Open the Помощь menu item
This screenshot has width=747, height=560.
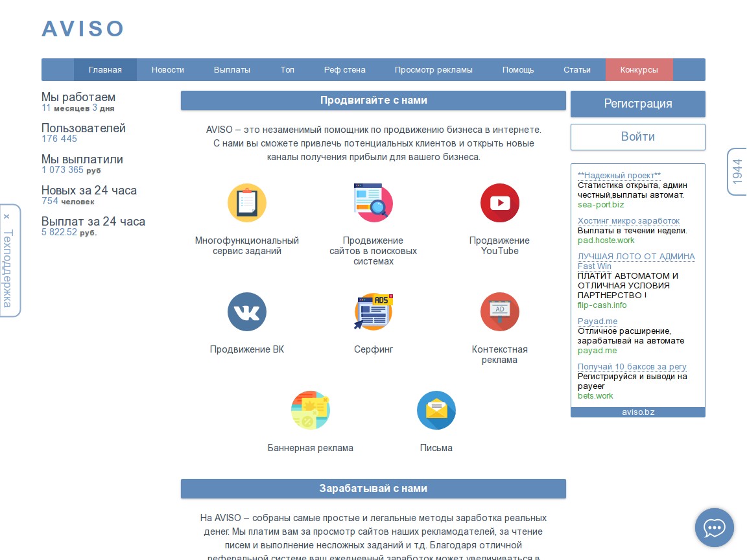[518, 70]
